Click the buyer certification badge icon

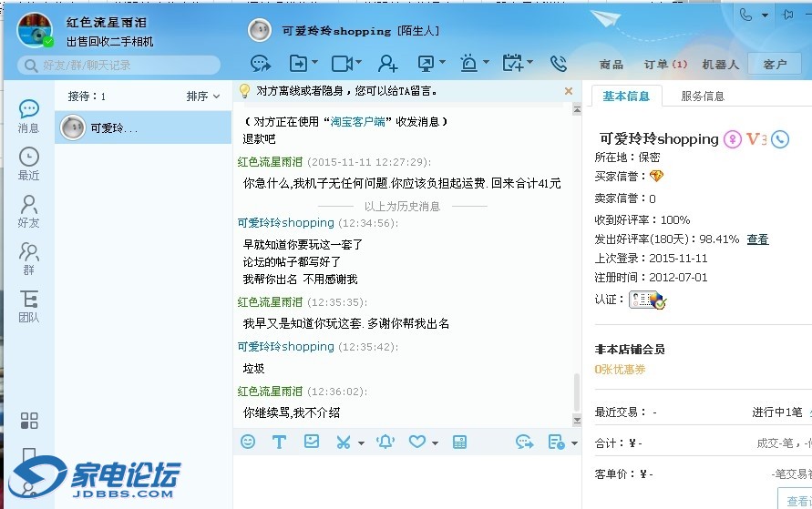pyautogui.click(x=647, y=300)
